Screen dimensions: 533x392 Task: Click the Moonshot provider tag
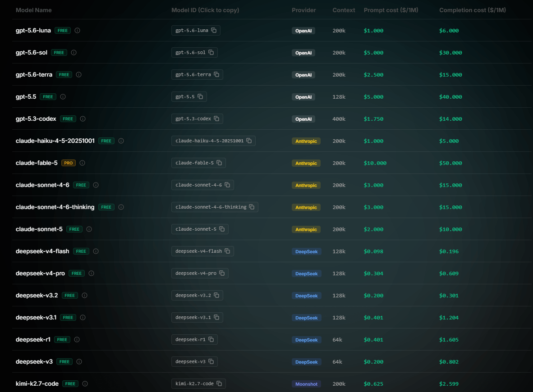pos(306,384)
